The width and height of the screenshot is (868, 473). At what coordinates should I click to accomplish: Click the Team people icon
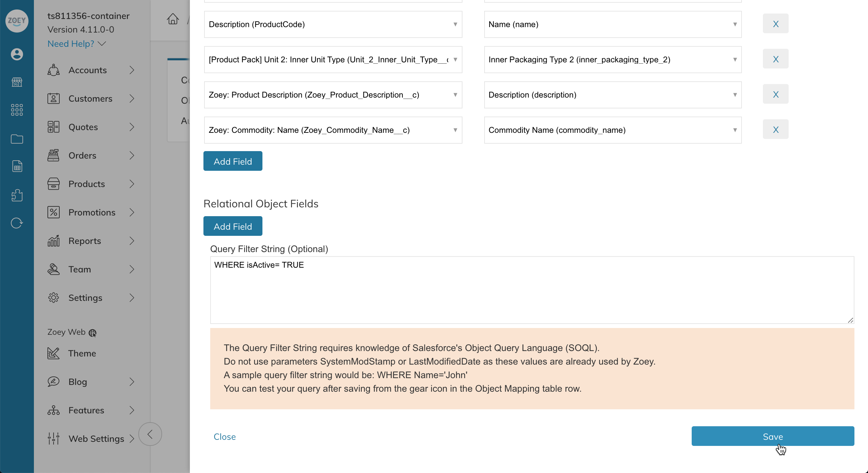click(x=53, y=269)
